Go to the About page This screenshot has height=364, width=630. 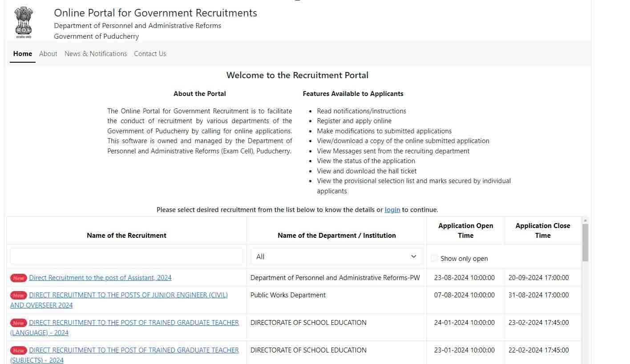(48, 53)
